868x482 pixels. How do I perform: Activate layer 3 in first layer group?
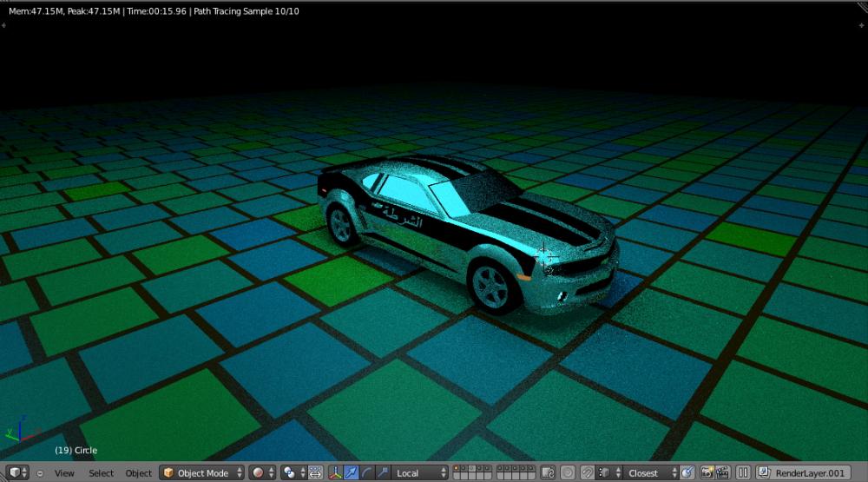pos(473,469)
